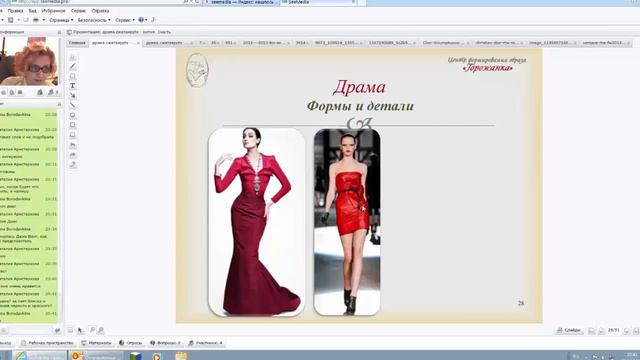Open the Outlook taskbar button
Image resolution: width=640 pixels, height=360 pixels.
click(96, 356)
